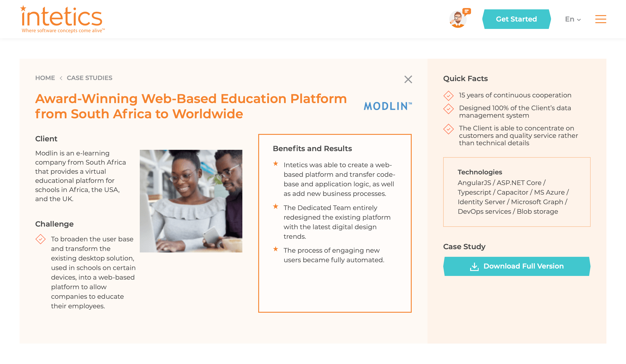Viewport: 626px width, 364px height.
Task: Click the HOME breadcrumb menu item
Action: [45, 78]
